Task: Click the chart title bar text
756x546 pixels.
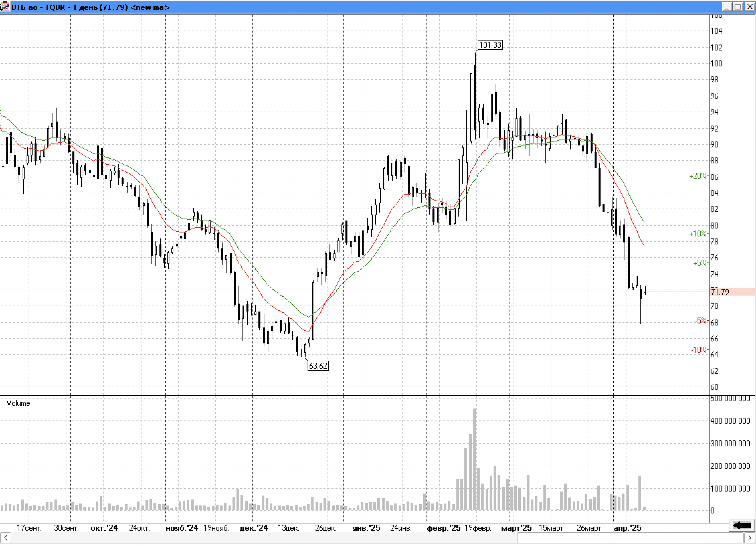Action: (90, 7)
